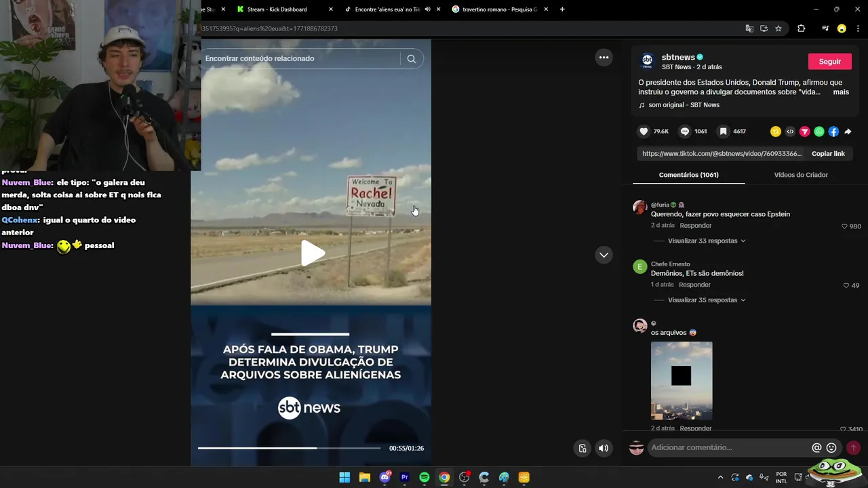Expand description with 'mais' link
868x488 pixels.
[x=841, y=92]
